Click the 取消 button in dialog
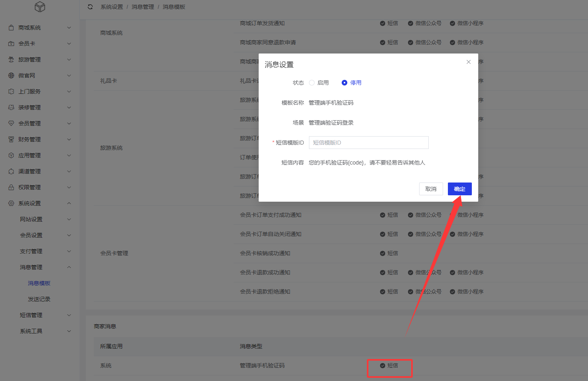The image size is (588, 381). (x=431, y=189)
